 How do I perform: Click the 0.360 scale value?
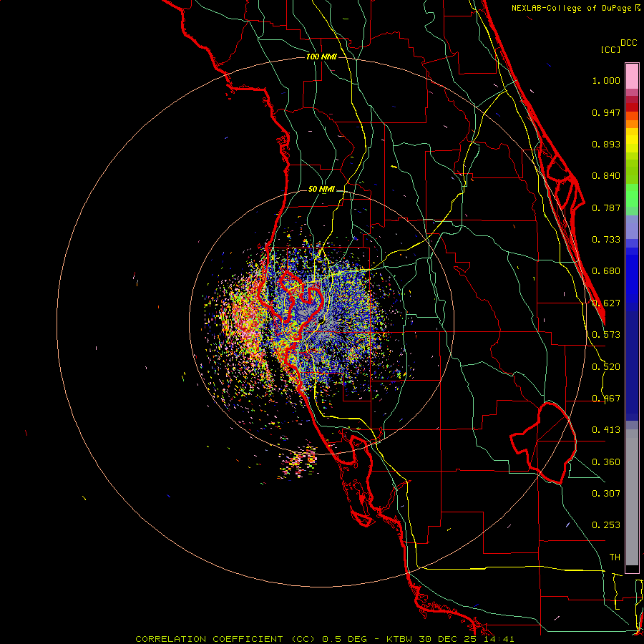click(x=606, y=462)
